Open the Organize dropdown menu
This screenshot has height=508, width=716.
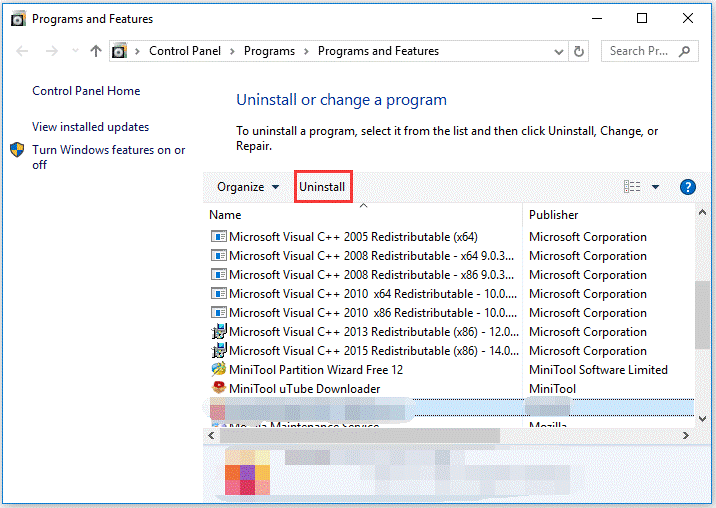click(x=248, y=187)
